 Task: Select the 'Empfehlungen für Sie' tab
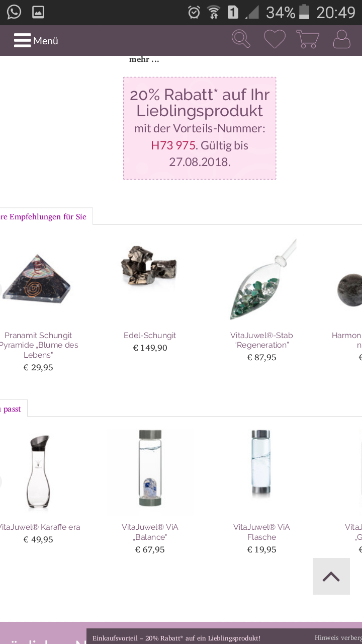43,217
